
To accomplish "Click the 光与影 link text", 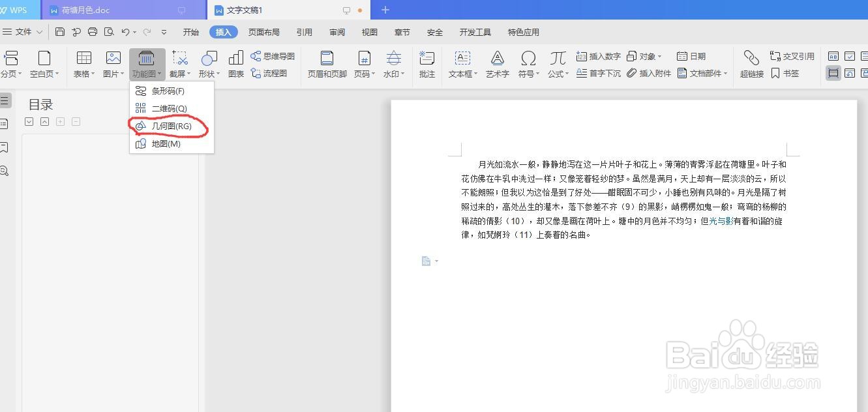I will point(721,221).
